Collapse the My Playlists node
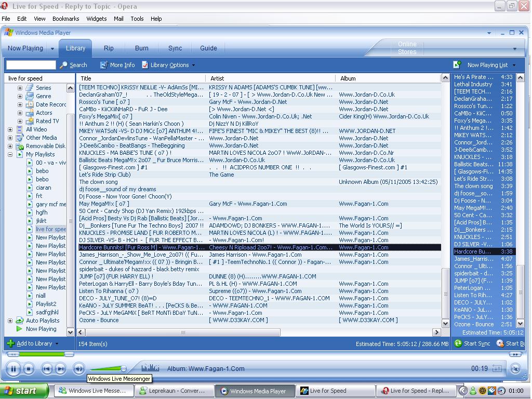 10,154
